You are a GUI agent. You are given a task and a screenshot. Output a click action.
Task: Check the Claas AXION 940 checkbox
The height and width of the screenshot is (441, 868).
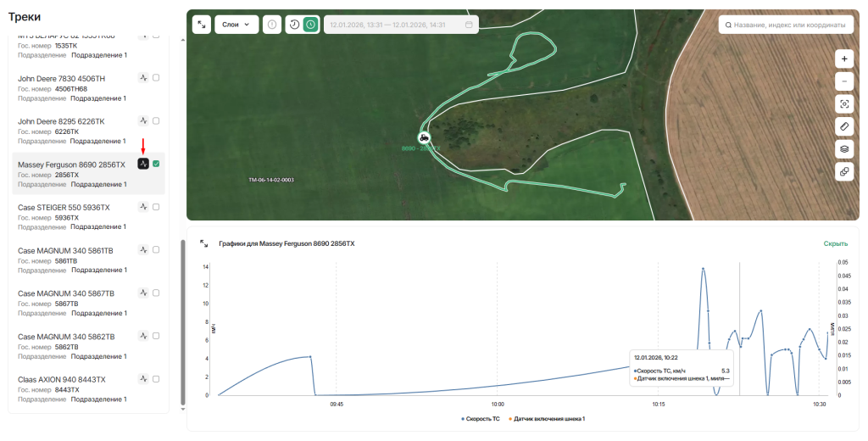click(157, 379)
